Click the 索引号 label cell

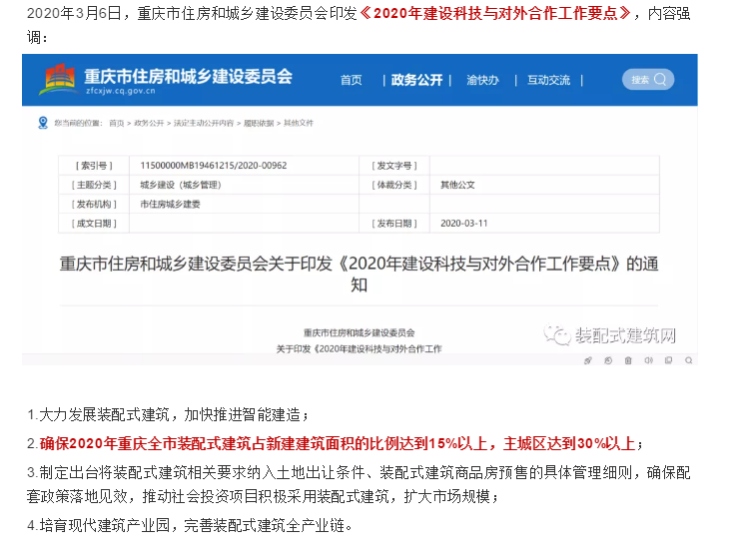click(x=94, y=166)
